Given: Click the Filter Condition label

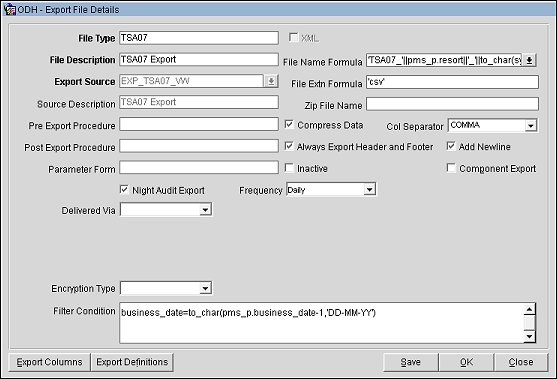Looking at the screenshot, I should coord(84,311).
